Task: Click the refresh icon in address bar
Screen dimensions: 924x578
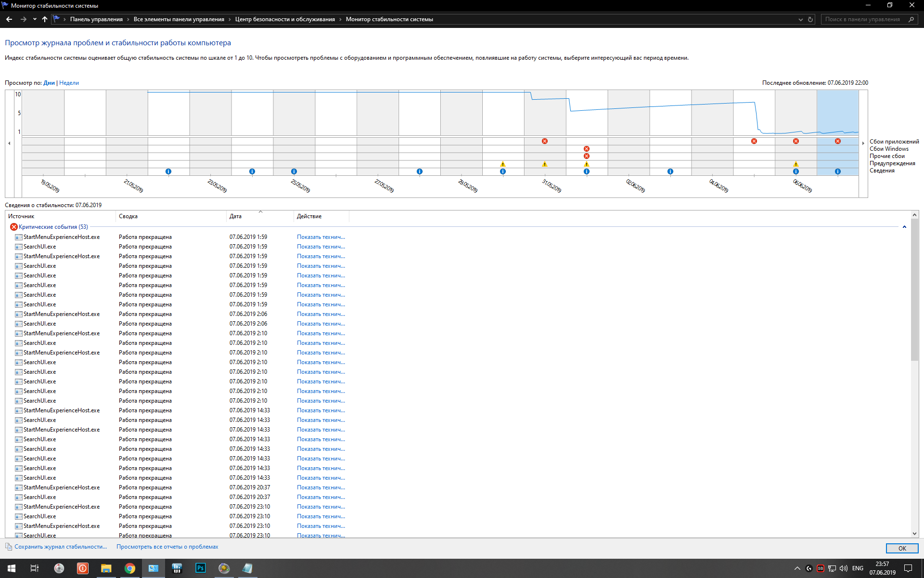Action: tap(810, 20)
